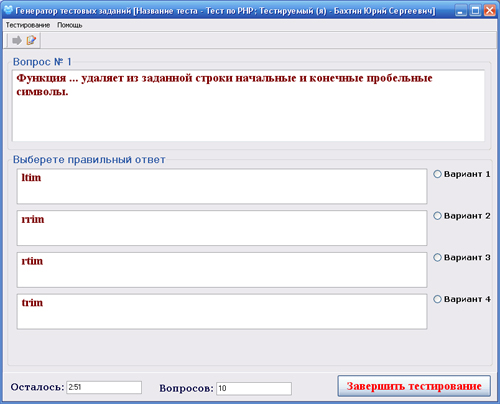Close the test generator window
The image size is (500, 404).
tap(490, 11)
